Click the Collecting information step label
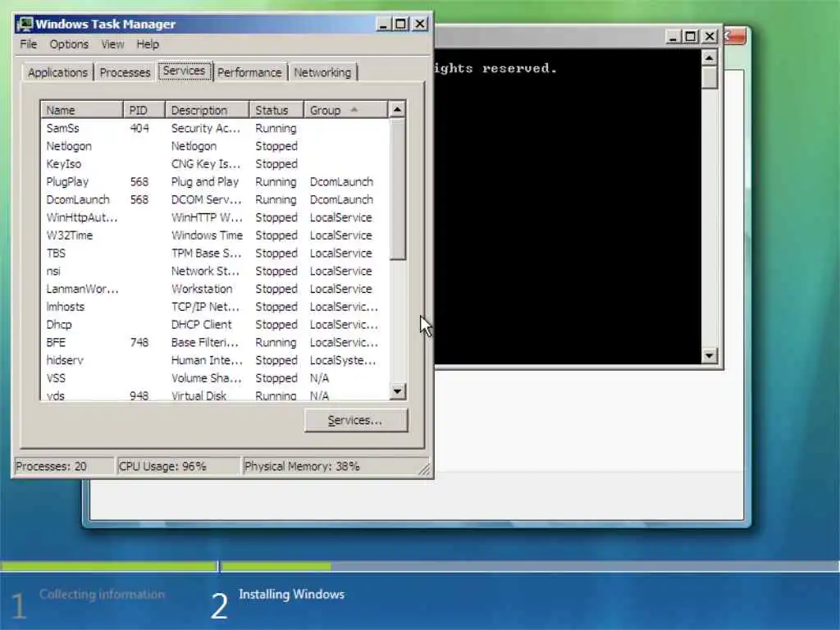 click(x=102, y=594)
